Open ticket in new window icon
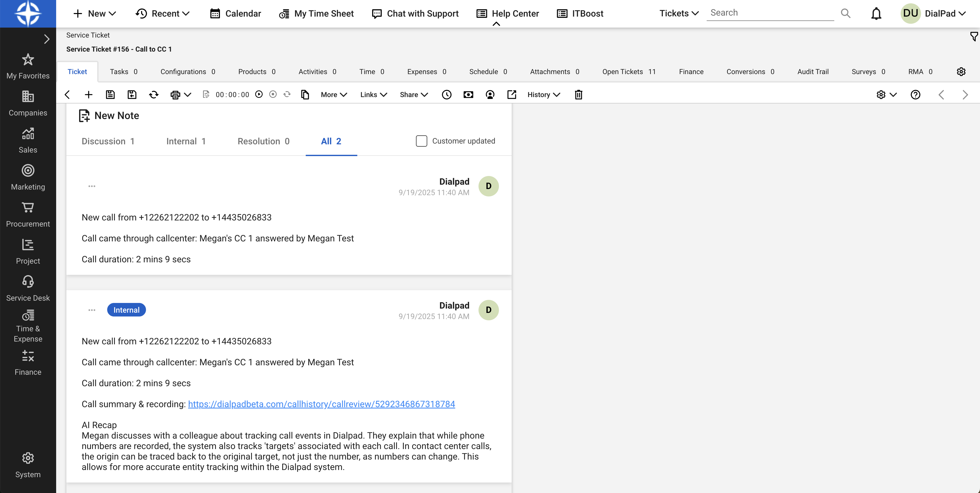Viewport: 980px width, 493px height. click(512, 95)
